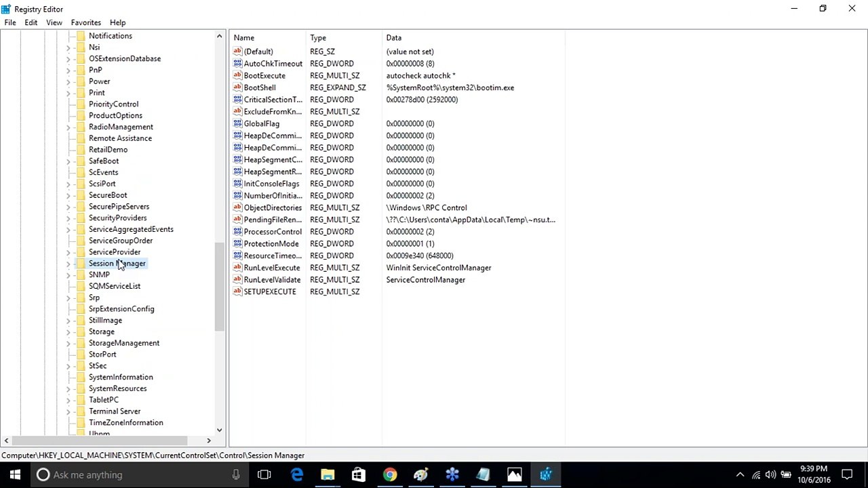The height and width of the screenshot is (488, 868).
Task: Click the AutoChkTimeout DWORD value icon
Action: click(237, 64)
